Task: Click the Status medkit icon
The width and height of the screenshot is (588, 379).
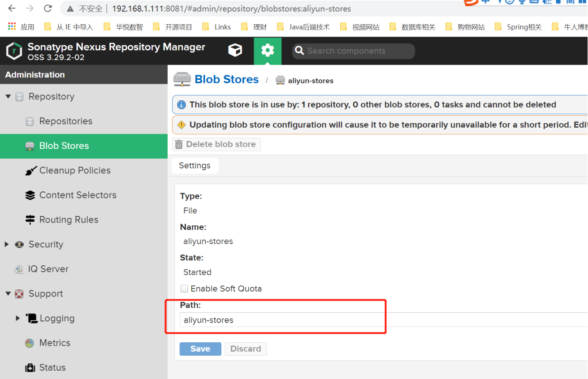Action: tap(30, 368)
